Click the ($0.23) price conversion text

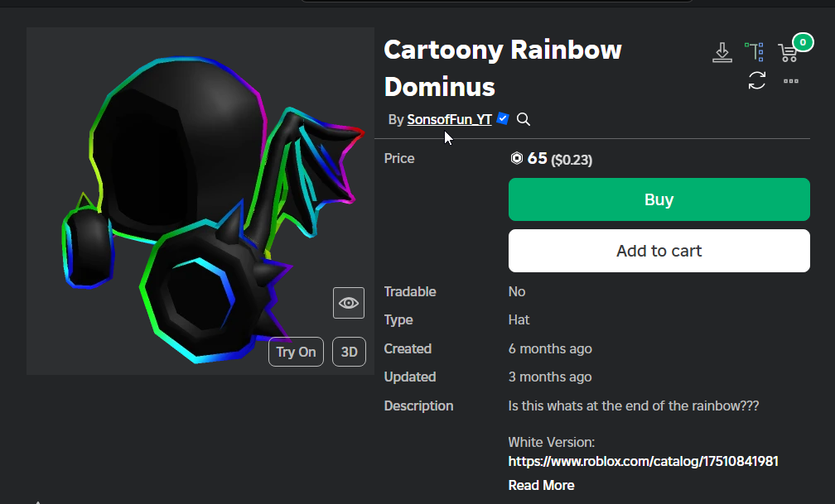click(x=572, y=159)
